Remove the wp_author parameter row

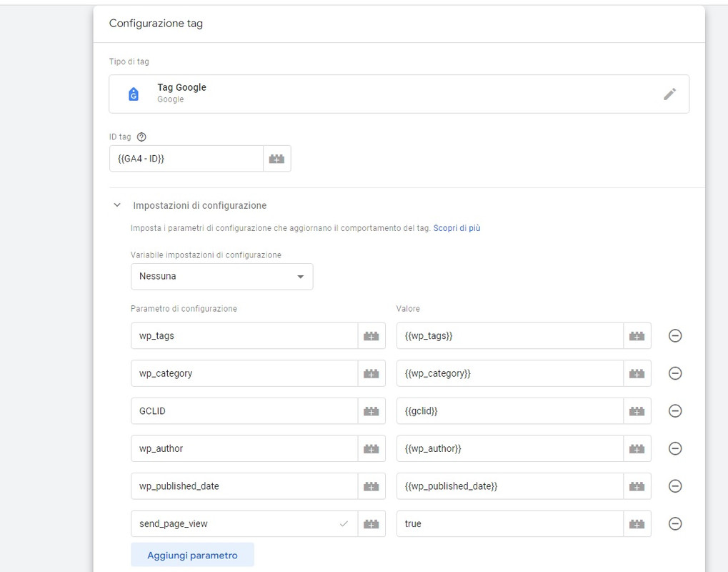pos(674,448)
